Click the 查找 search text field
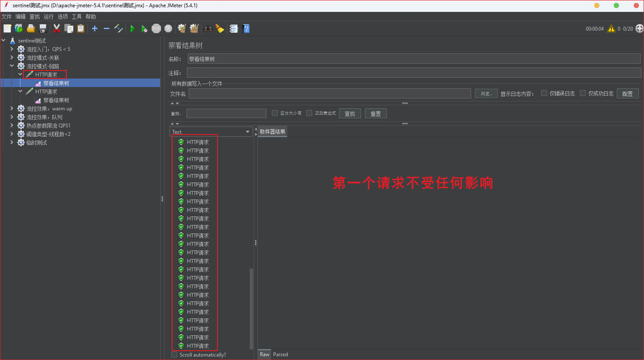 tap(226, 113)
